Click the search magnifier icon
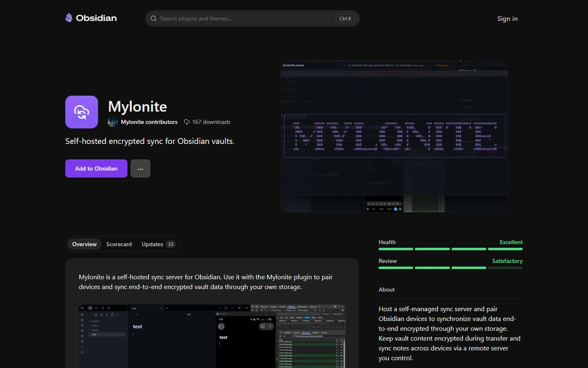This screenshot has width=588, height=368. (154, 19)
